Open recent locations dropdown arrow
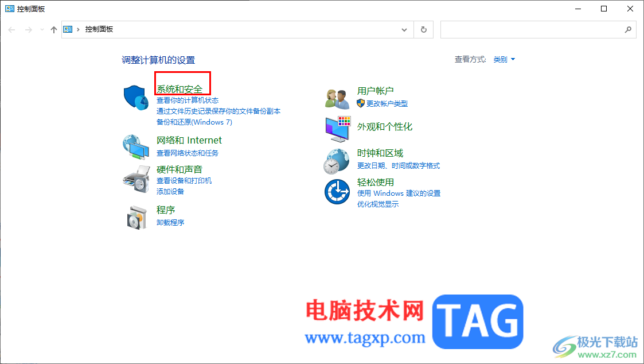 tap(42, 30)
